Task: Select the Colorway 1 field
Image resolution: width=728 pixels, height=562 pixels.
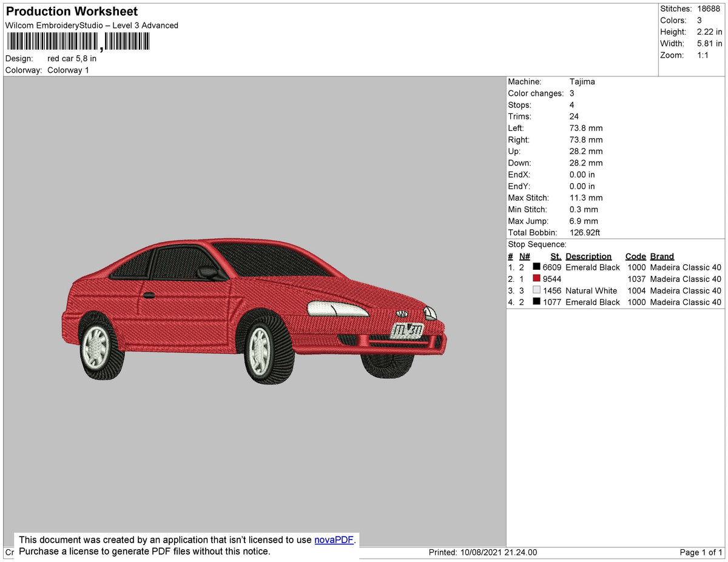Action: click(68, 70)
